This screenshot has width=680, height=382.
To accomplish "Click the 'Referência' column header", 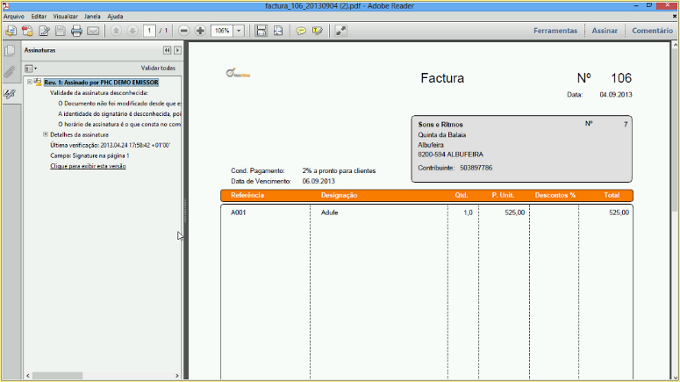I will [247, 195].
